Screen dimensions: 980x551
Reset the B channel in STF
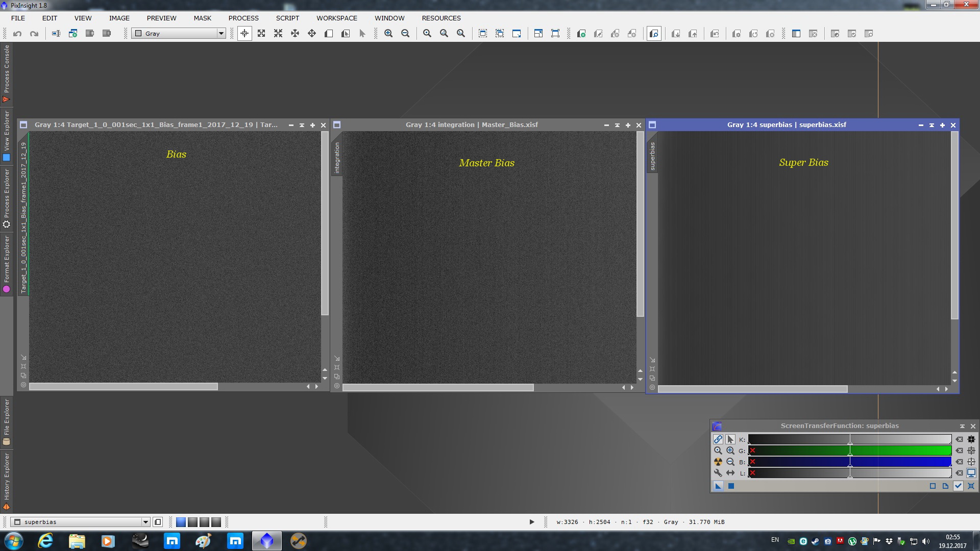pos(959,462)
